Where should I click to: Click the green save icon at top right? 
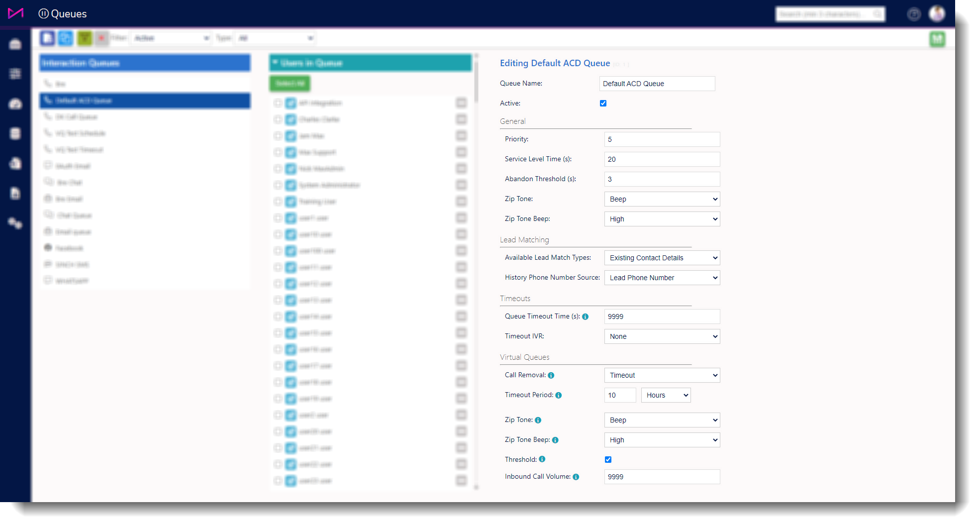point(937,39)
